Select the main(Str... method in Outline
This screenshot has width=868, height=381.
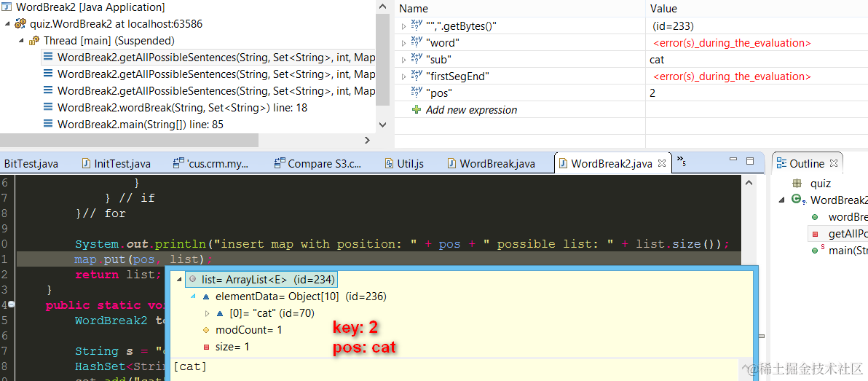click(x=848, y=251)
